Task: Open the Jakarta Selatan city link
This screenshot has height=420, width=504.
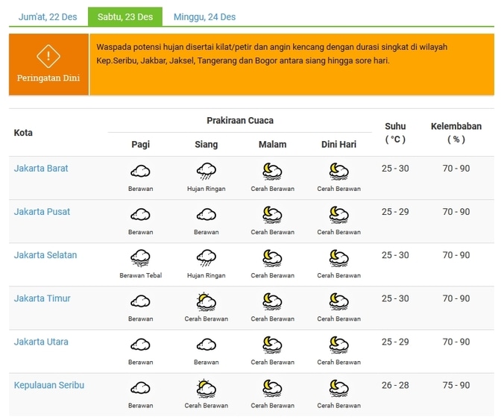Action: pyautogui.click(x=45, y=255)
